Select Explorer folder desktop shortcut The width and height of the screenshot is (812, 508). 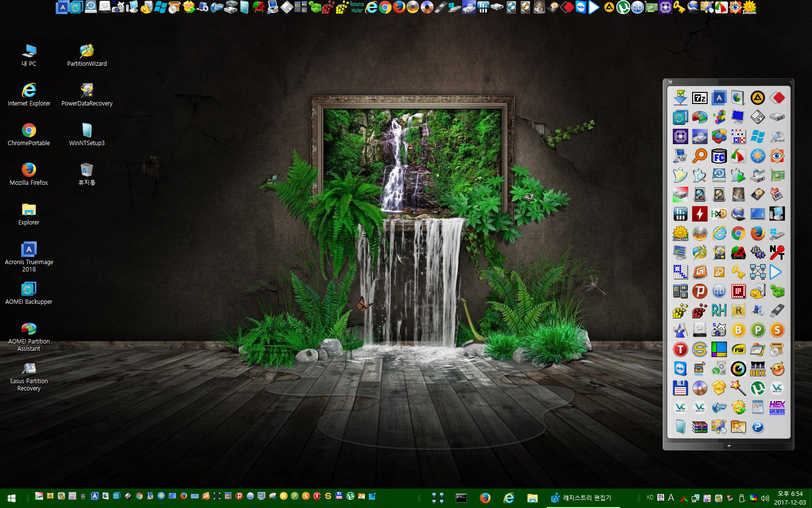[29, 214]
